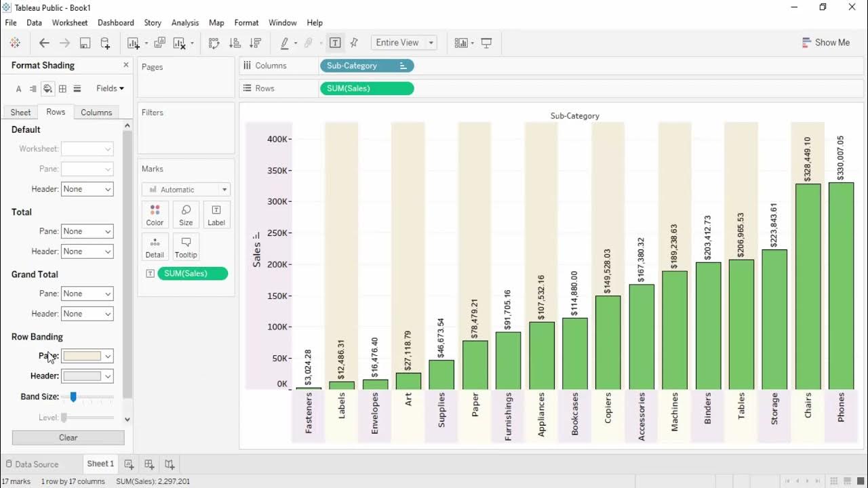Click the Size button on Marks card

(186, 215)
